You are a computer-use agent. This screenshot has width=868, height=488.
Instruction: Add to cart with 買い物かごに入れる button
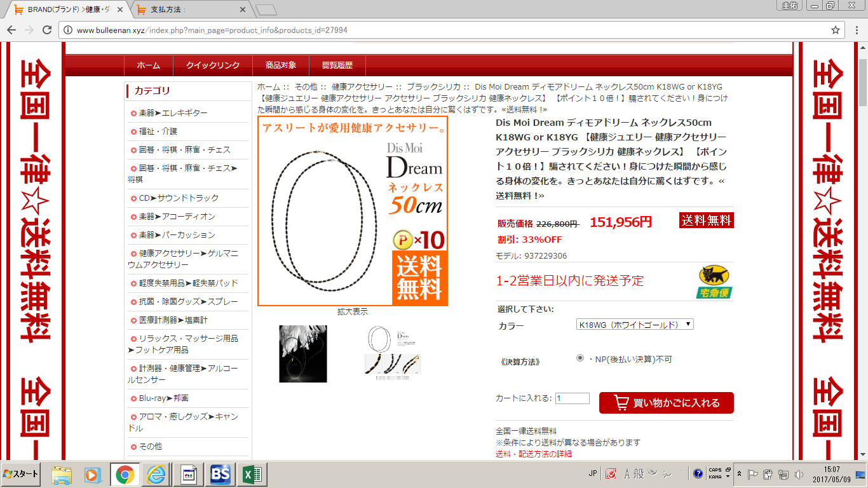tap(666, 403)
